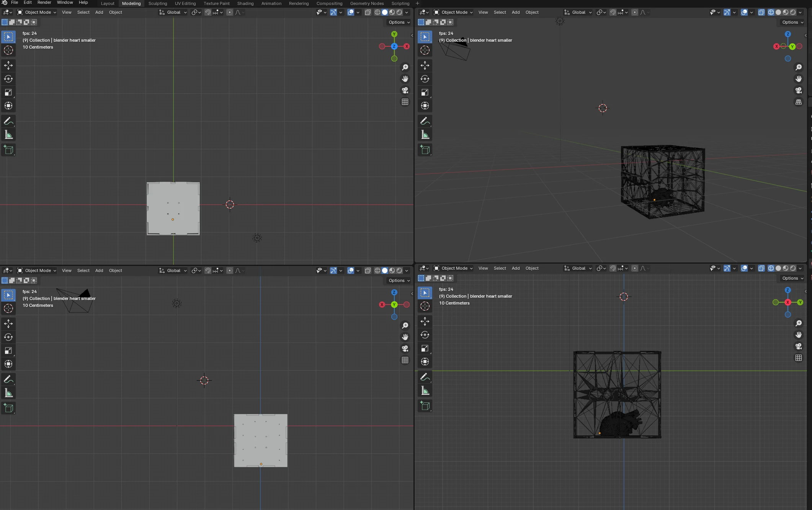Click green Y axis on top-left navigation gizmo
Viewport: 812px width, 510px height.
[394, 34]
